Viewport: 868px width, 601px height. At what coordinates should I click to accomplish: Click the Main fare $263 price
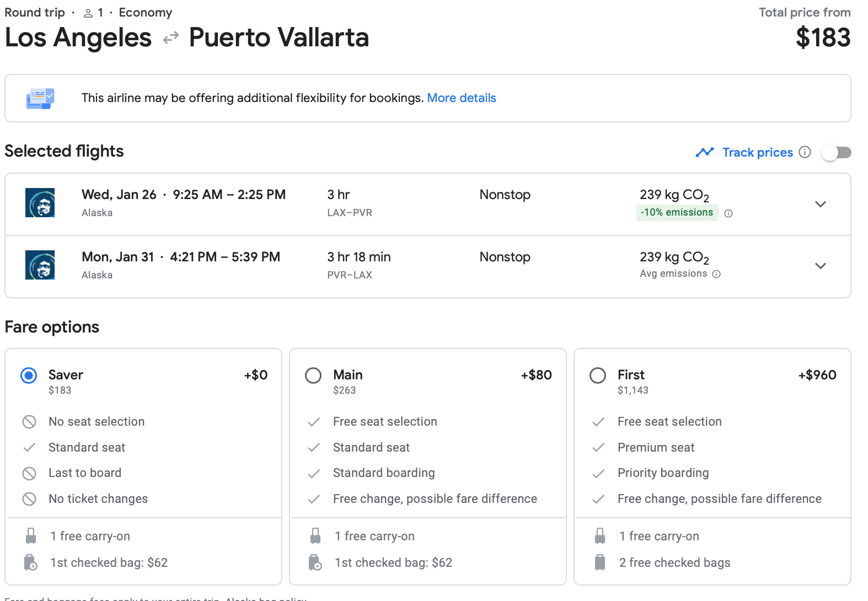point(344,390)
